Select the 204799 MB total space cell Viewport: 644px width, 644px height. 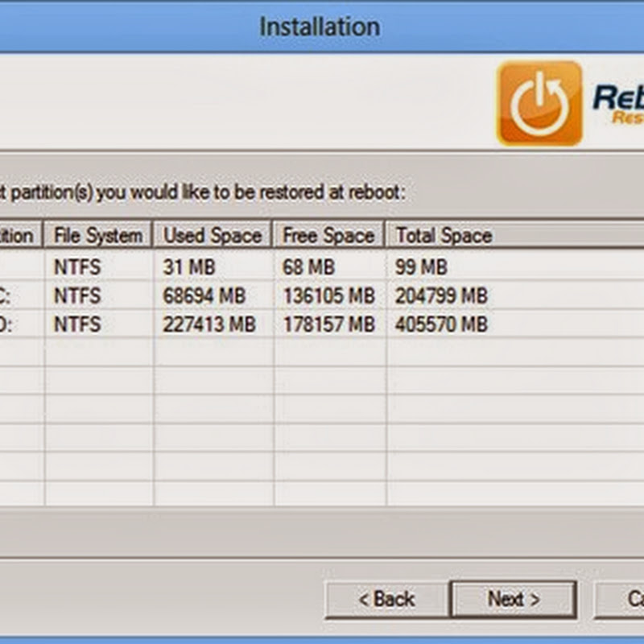click(x=441, y=295)
